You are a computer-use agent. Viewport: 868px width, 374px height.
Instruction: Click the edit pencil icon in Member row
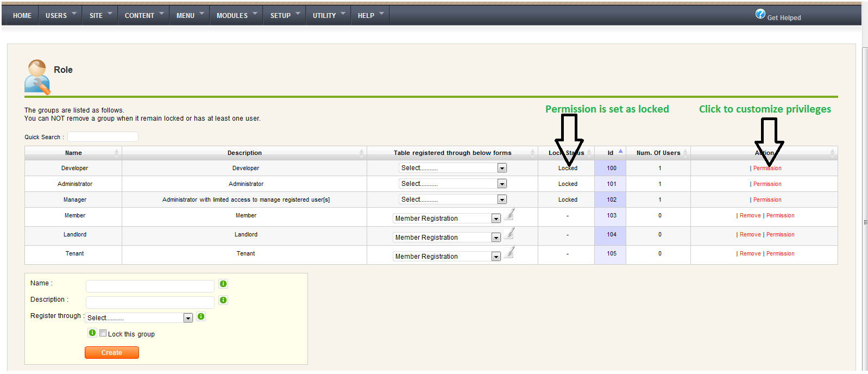pos(509,215)
